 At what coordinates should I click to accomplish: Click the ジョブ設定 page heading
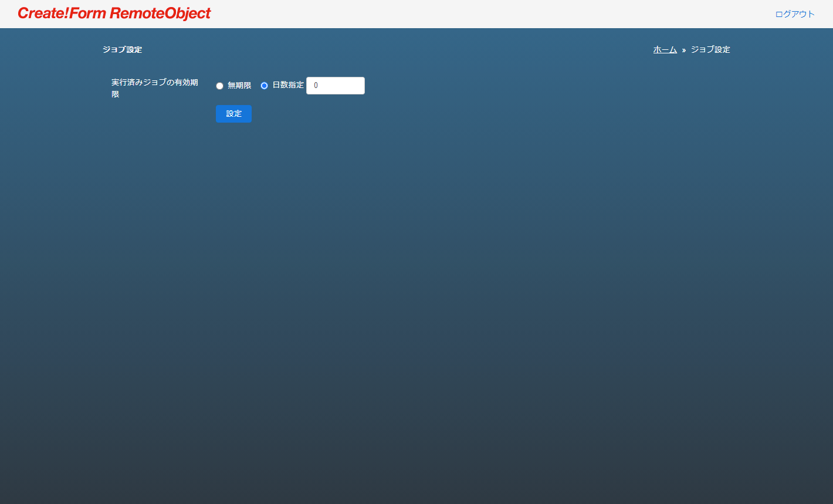(122, 50)
